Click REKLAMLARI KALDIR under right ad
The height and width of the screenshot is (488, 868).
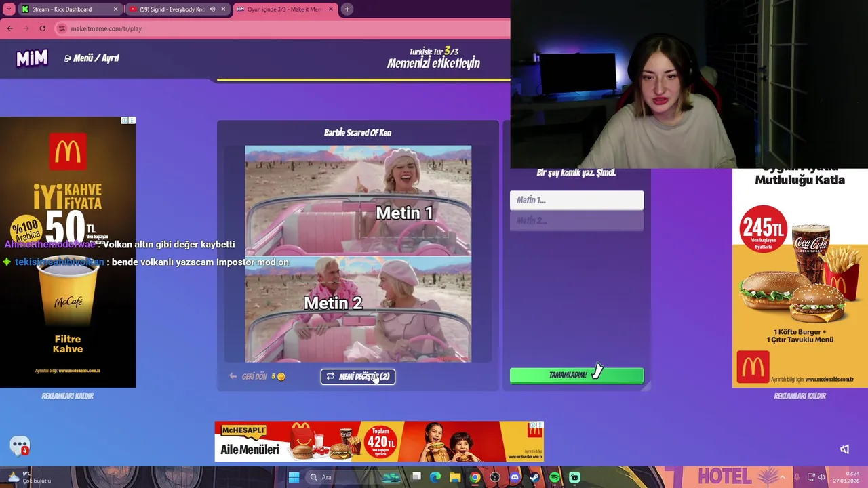[x=800, y=396]
